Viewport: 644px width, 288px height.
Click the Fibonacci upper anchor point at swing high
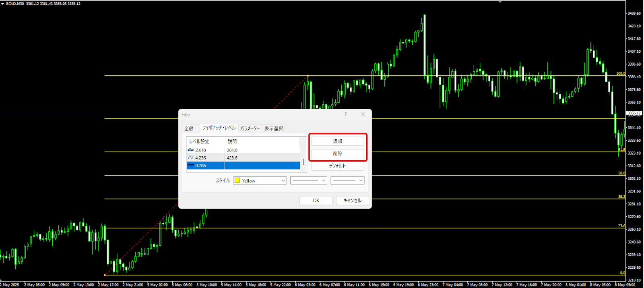[308, 76]
